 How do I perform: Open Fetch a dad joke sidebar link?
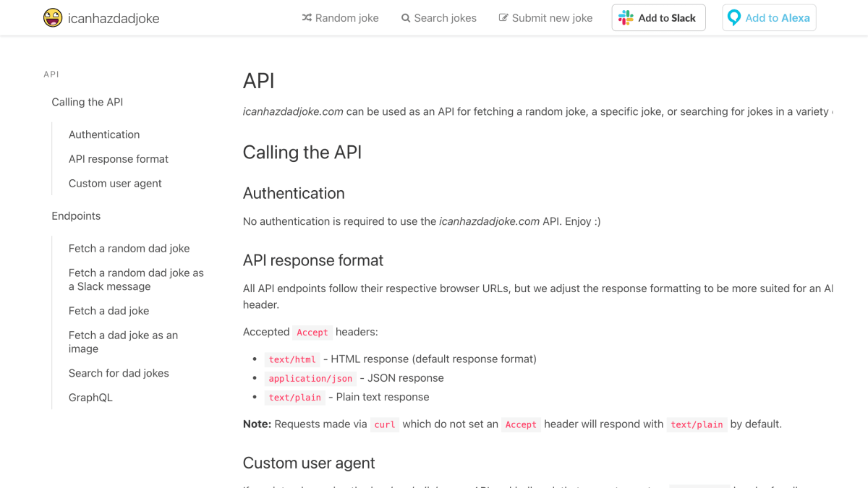[x=109, y=311]
